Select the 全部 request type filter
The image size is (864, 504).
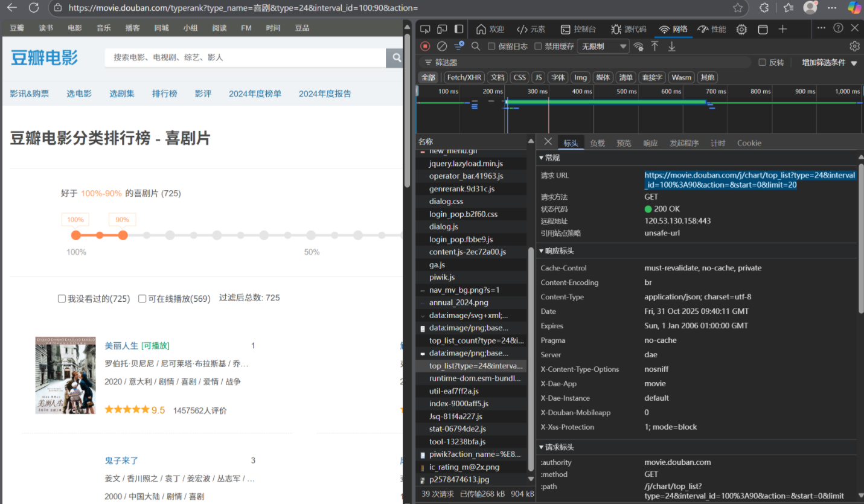point(428,77)
